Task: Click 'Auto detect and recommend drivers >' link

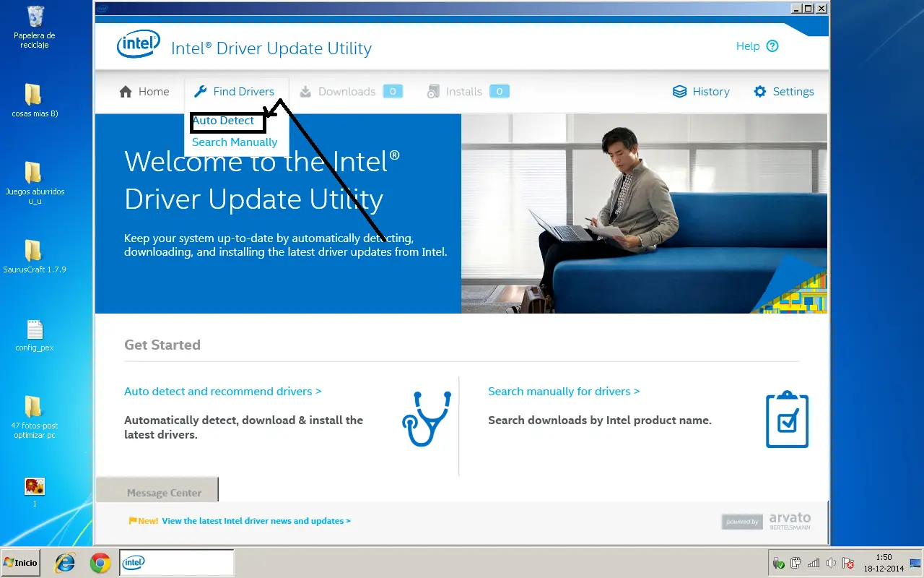Action: click(223, 392)
